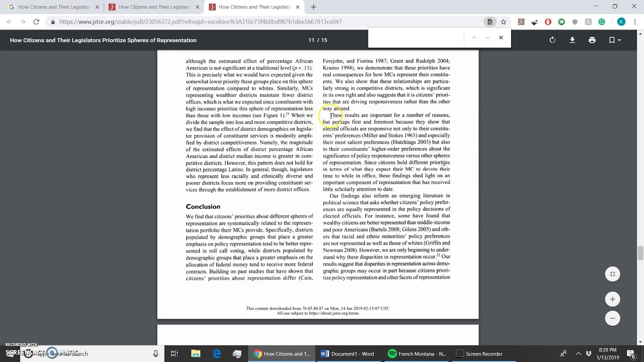Open the notification action center

click(x=631, y=354)
